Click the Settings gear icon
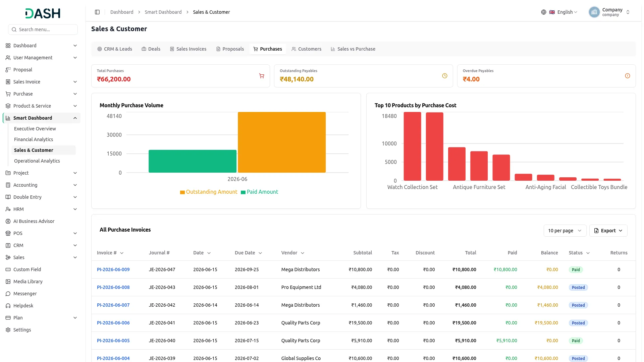Image resolution: width=644 pixels, height=362 pixels. pyautogui.click(x=8, y=330)
